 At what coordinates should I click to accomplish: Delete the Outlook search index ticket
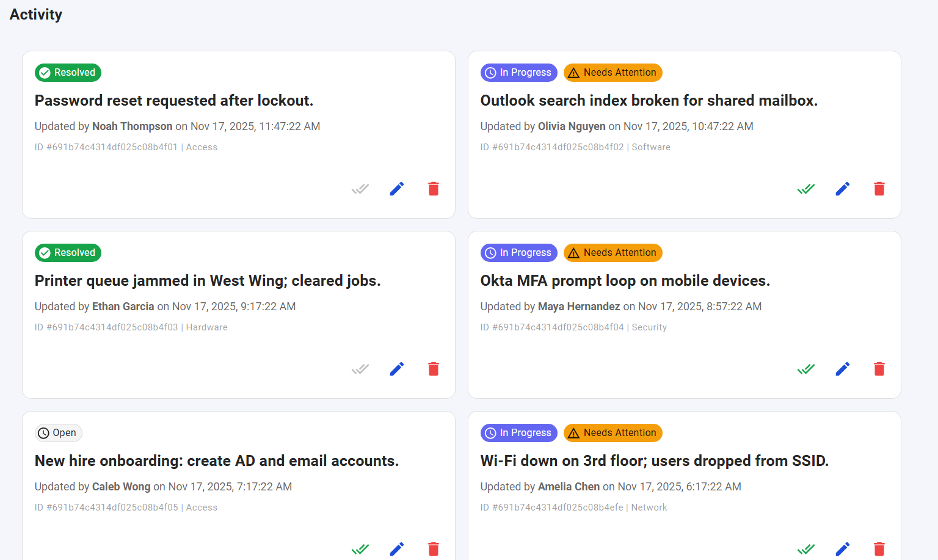click(x=879, y=189)
